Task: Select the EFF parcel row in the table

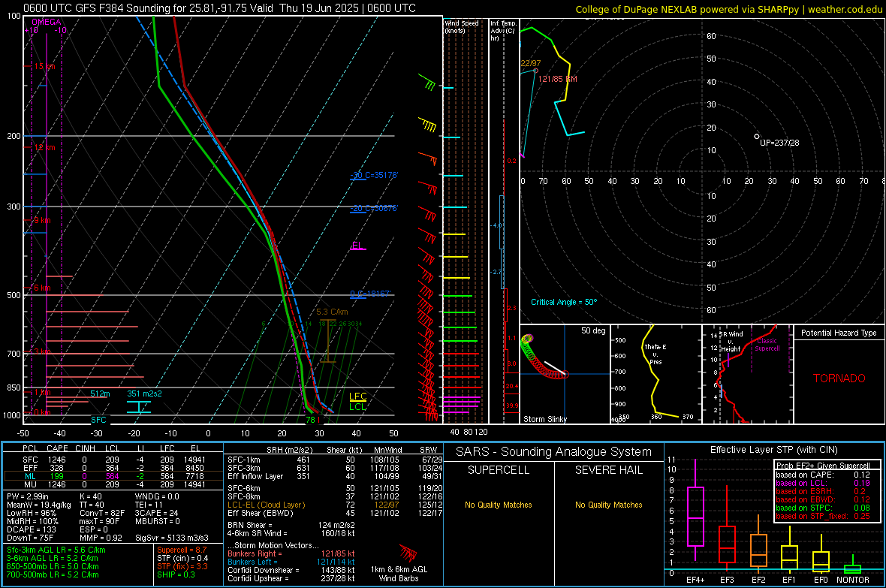Action: tap(113, 468)
